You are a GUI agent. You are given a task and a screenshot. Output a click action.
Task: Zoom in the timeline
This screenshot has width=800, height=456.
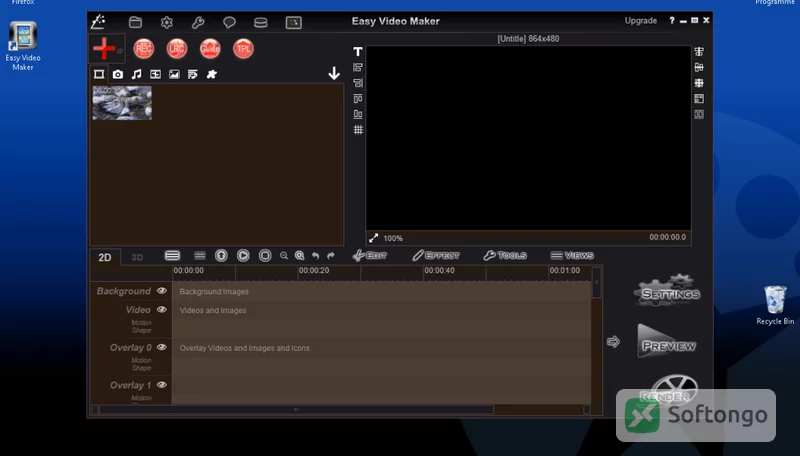click(300, 256)
